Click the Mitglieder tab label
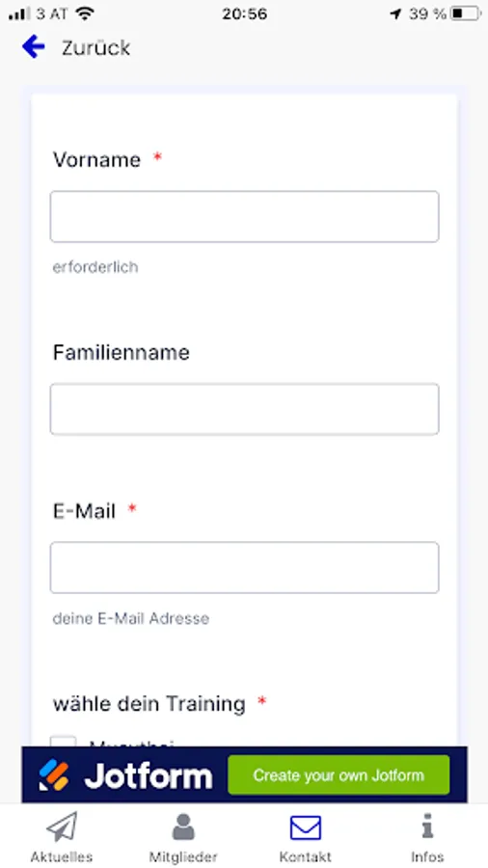Image resolution: width=488 pixels, height=868 pixels. 183,856
